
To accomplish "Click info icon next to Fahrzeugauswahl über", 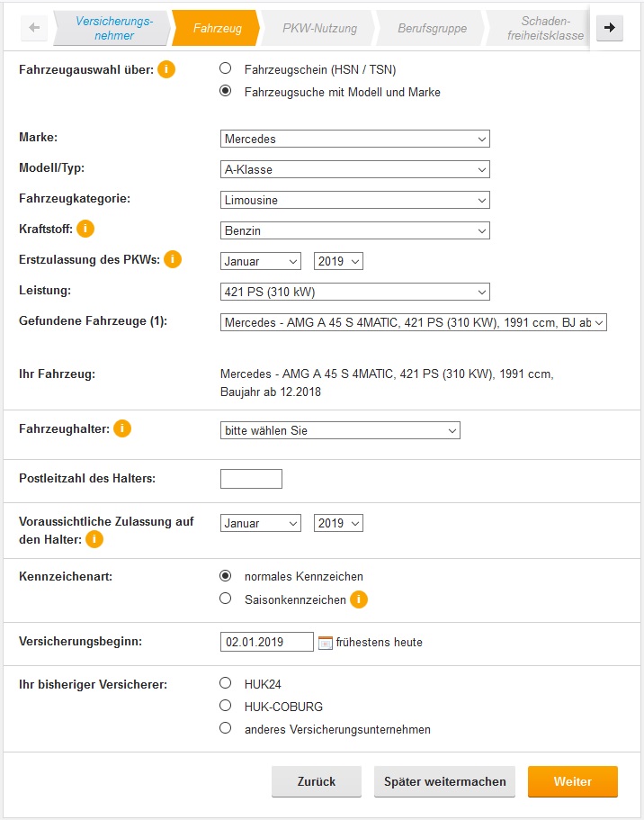I will click(166, 69).
